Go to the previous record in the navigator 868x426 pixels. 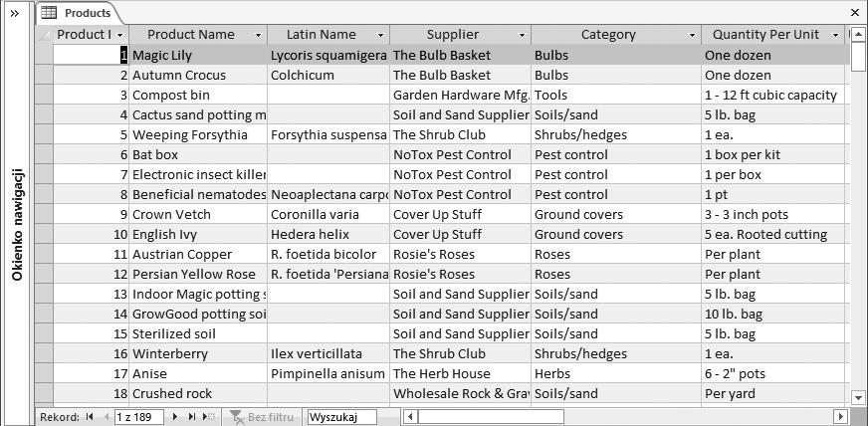pyautogui.click(x=106, y=417)
